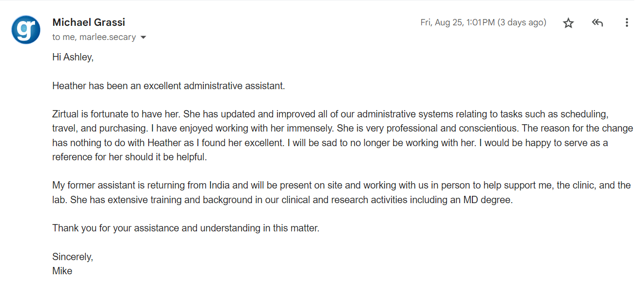Click the 'to me, marlee.secary' recipient line
The width and height of the screenshot is (644, 284).
(94, 37)
